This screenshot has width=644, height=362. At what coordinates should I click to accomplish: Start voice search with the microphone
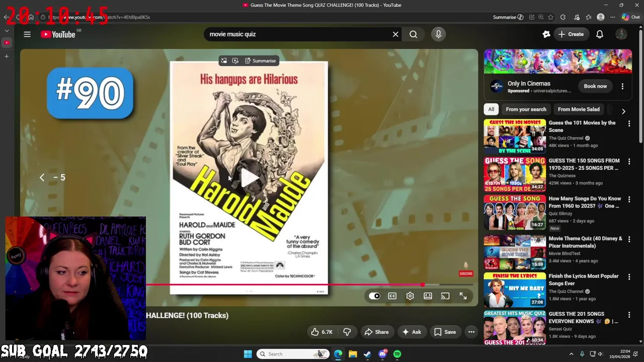(x=438, y=34)
